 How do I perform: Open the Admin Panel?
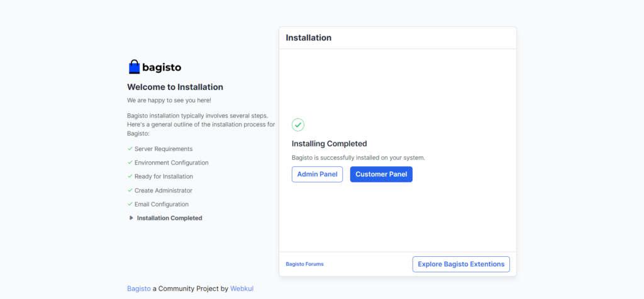[317, 174]
